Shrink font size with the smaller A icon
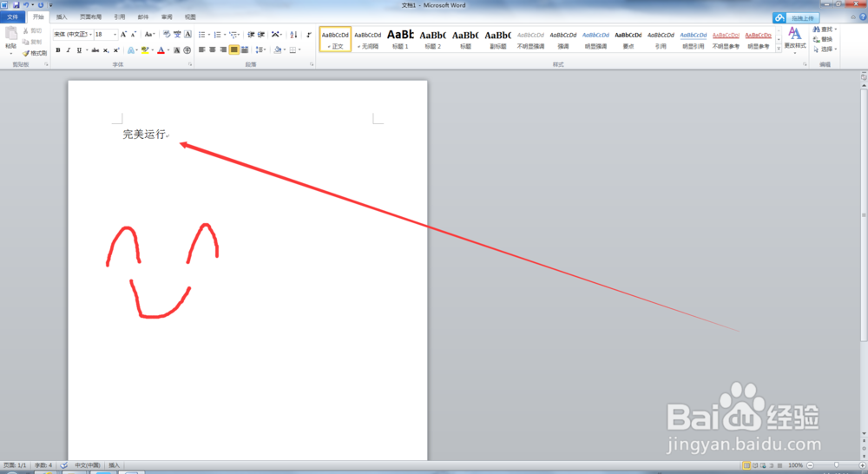This screenshot has width=868, height=474. pyautogui.click(x=134, y=35)
